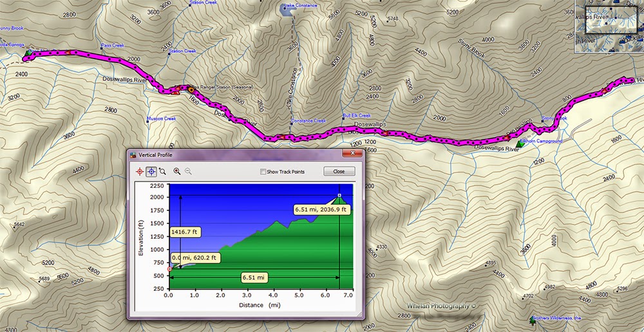Screen dimensions: 644x332
Task: Click the grayed zoom out magnifier
Action: [x=188, y=171]
